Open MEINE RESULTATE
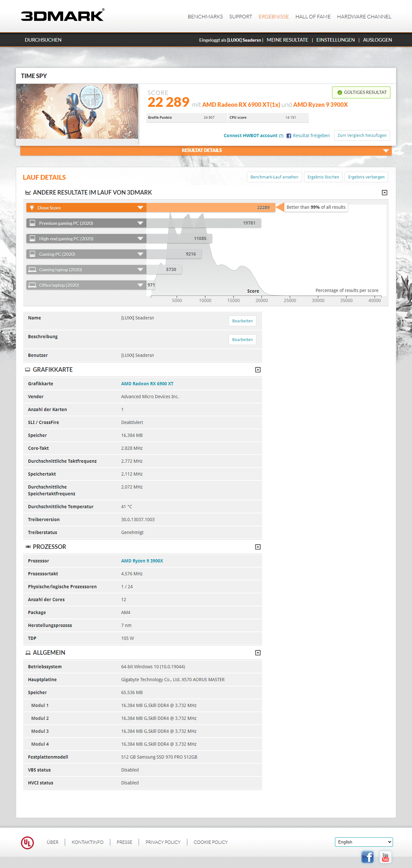Screen dimensions: 412x868 [287, 40]
